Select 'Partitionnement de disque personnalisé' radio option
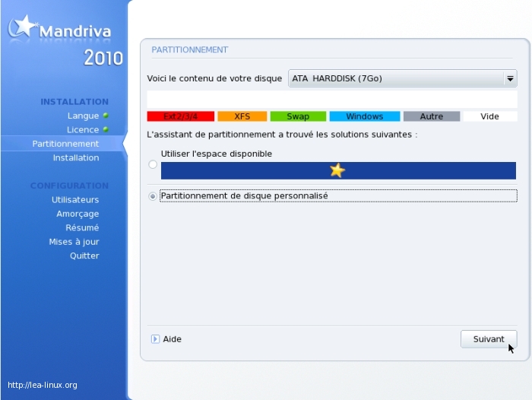The width and height of the screenshot is (532, 400). (x=153, y=196)
